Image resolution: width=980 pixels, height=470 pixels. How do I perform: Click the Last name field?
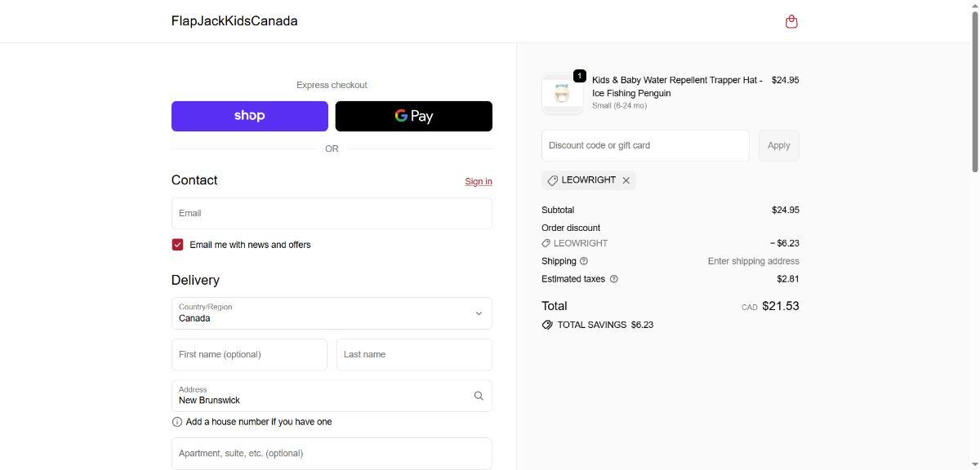pyautogui.click(x=413, y=354)
